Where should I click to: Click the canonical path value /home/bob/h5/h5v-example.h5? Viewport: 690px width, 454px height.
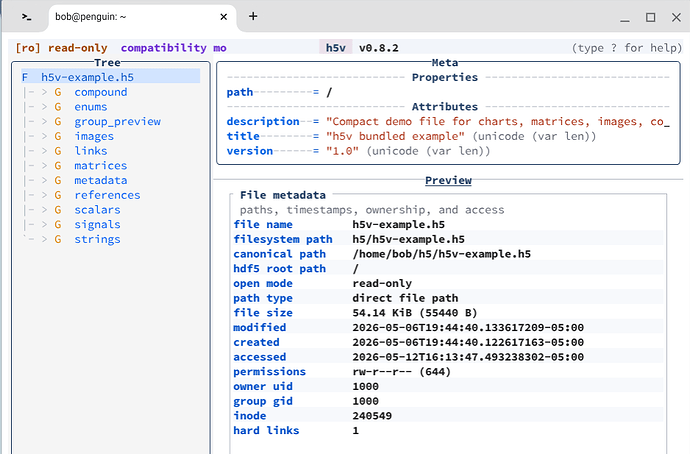click(442, 254)
